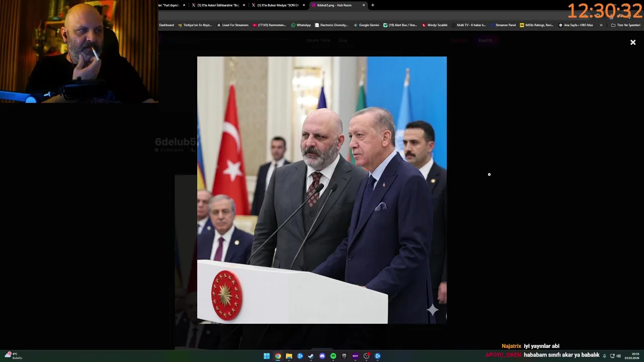644x362 pixels.
Task: Open the (19) Alert Box / Stre... bookmark
Action: click(400, 25)
